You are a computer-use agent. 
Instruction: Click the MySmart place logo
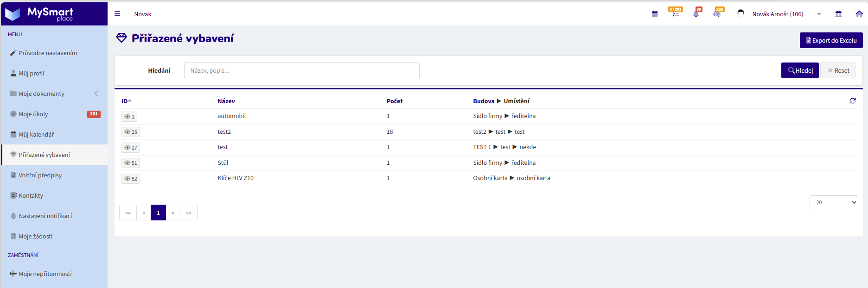click(x=39, y=14)
